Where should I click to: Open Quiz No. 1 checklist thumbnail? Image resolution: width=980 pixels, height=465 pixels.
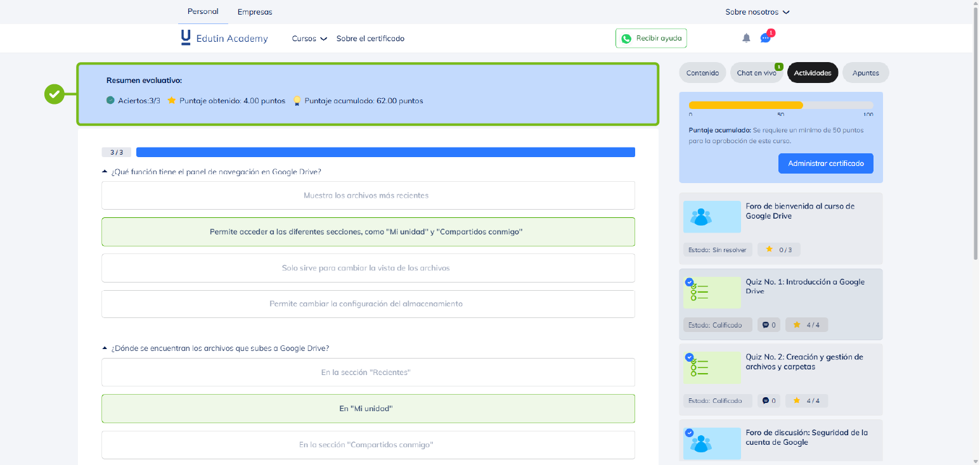tap(711, 292)
